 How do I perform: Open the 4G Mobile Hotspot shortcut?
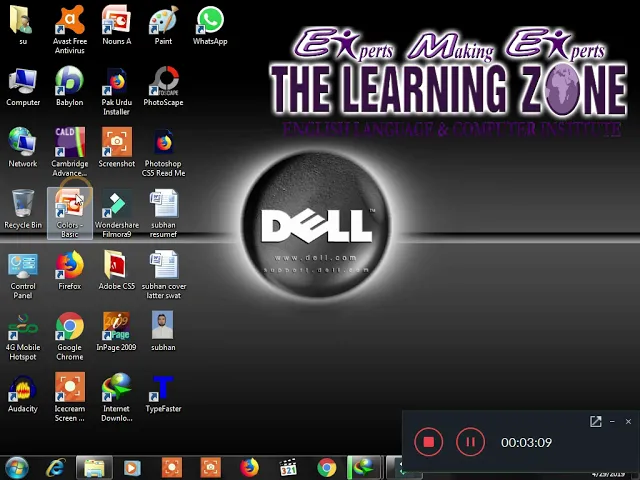click(x=23, y=336)
